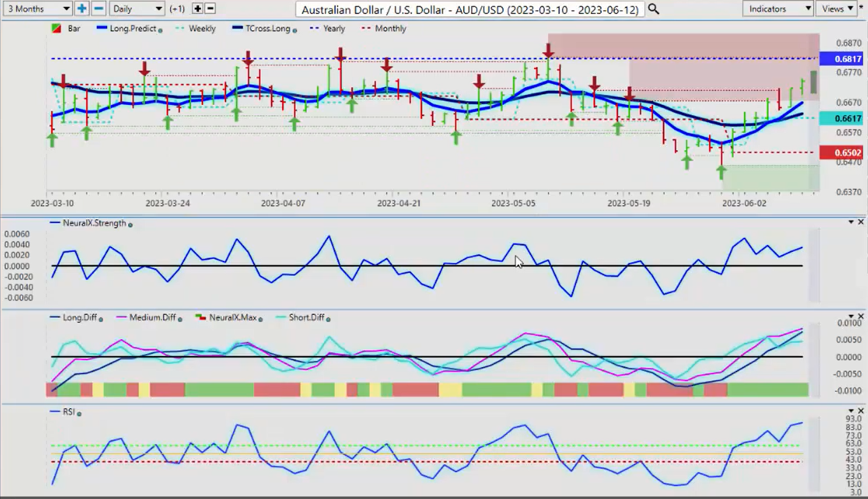Click the 2023-05-19 date axis label

pyautogui.click(x=629, y=203)
